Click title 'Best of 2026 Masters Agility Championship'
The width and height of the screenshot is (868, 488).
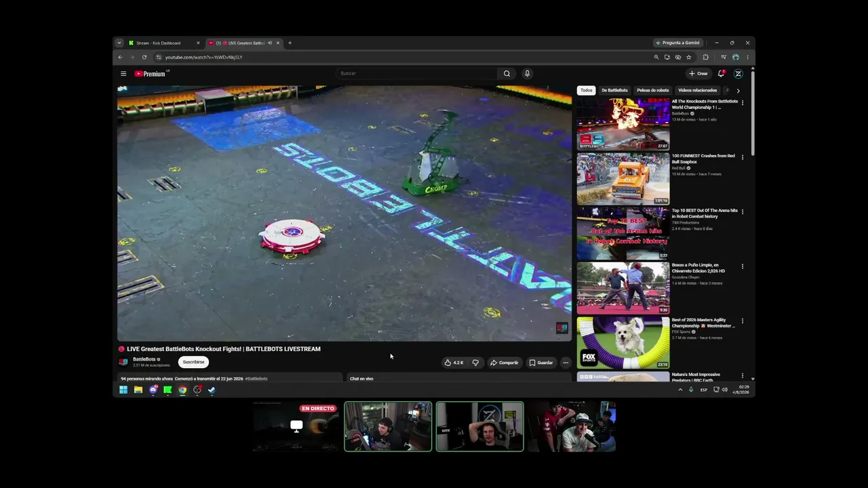point(703,323)
